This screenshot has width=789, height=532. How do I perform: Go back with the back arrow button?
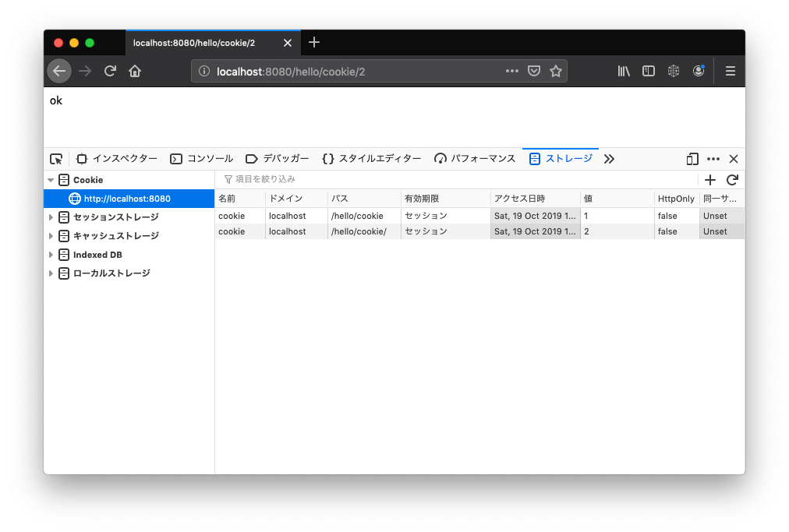click(59, 71)
